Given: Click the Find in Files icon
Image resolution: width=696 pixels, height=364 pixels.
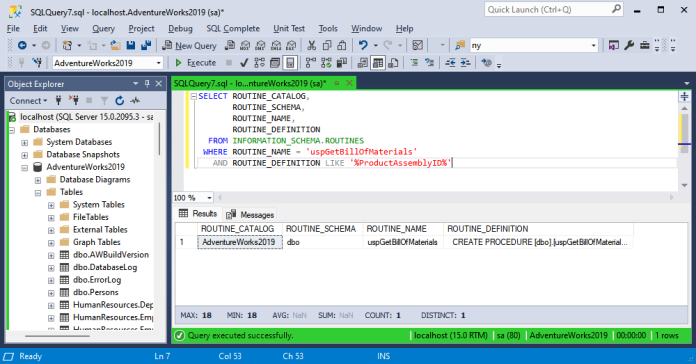Looking at the screenshot, I should coord(460,45).
